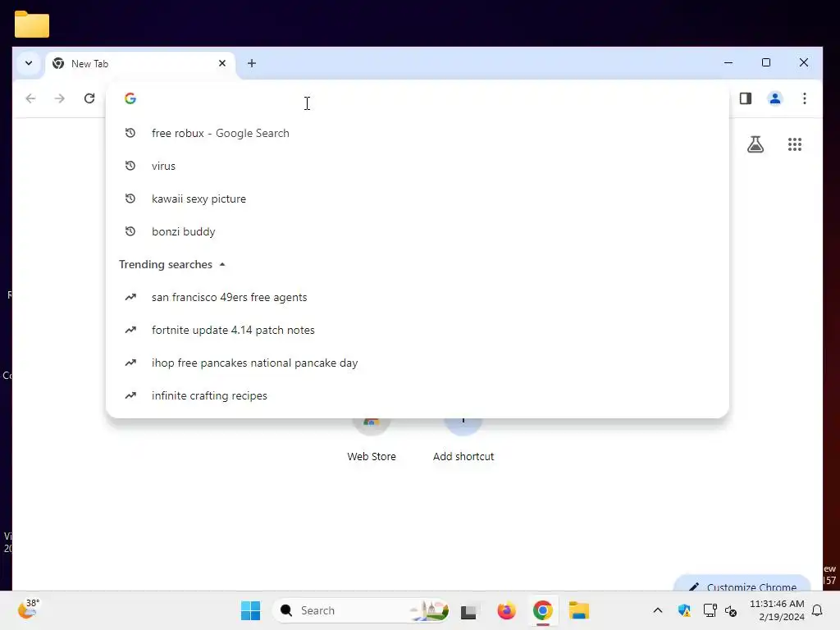Open the tab search dropdown arrow
This screenshot has height=630, width=840.
[x=29, y=63]
